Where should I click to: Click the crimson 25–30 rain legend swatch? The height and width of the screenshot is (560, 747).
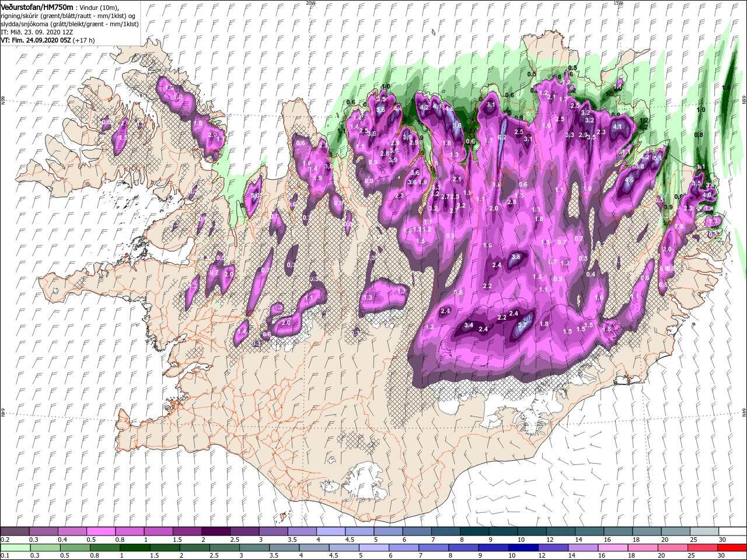click(703, 547)
